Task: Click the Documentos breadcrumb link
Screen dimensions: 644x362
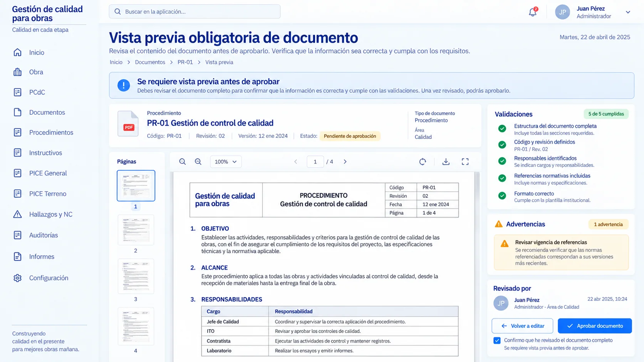Action: (150, 62)
